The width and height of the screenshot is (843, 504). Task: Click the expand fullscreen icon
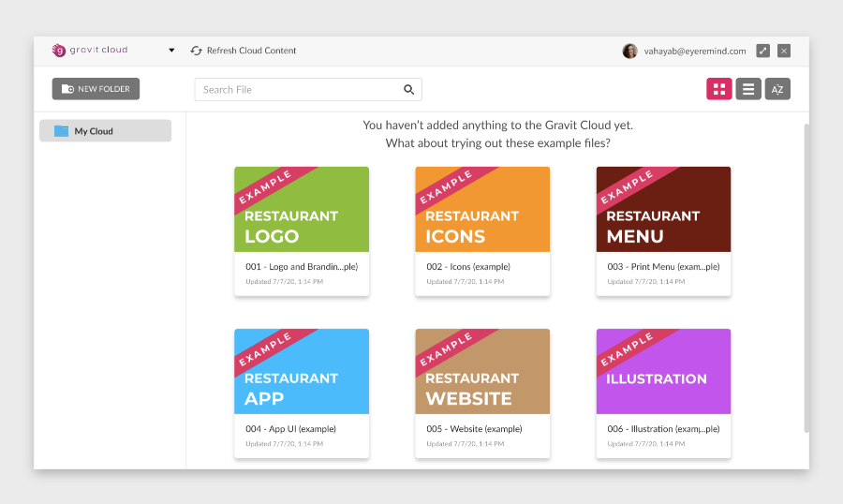(762, 51)
